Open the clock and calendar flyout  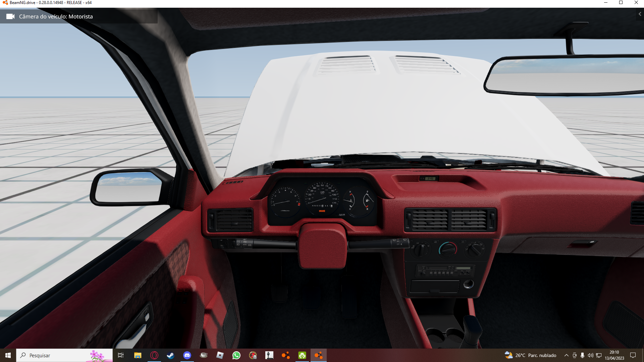[614, 355]
